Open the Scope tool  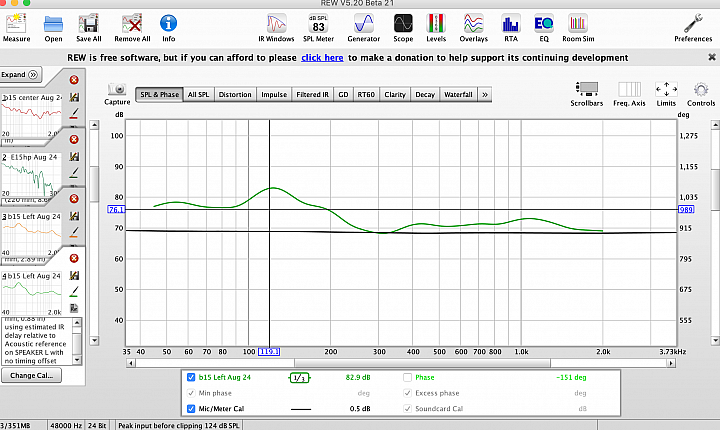click(403, 28)
